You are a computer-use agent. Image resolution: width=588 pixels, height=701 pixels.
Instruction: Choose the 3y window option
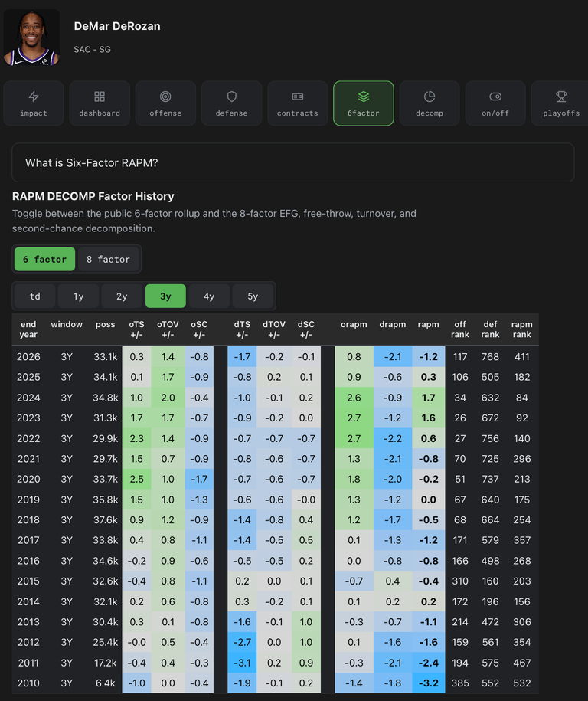(165, 296)
